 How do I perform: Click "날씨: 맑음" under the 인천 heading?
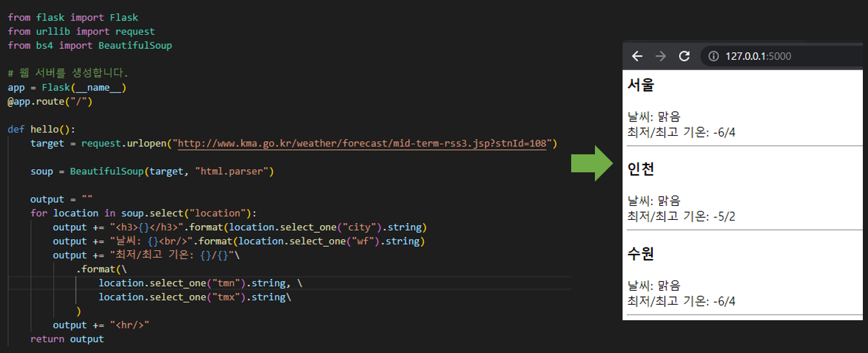(653, 201)
